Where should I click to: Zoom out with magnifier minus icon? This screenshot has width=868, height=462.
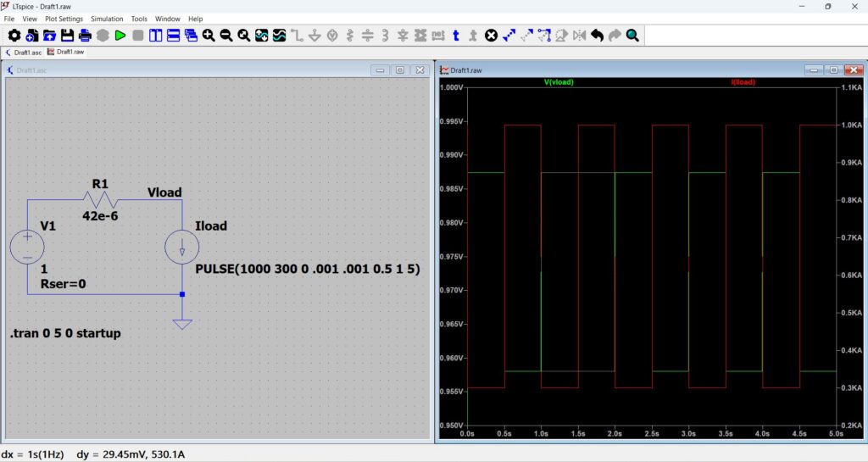[226, 36]
